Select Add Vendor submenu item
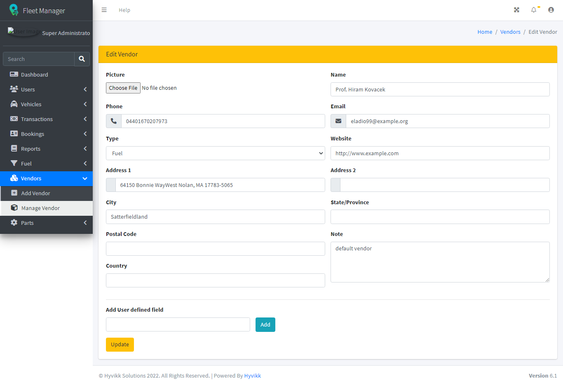Image resolution: width=563 pixels, height=392 pixels. 46,193
